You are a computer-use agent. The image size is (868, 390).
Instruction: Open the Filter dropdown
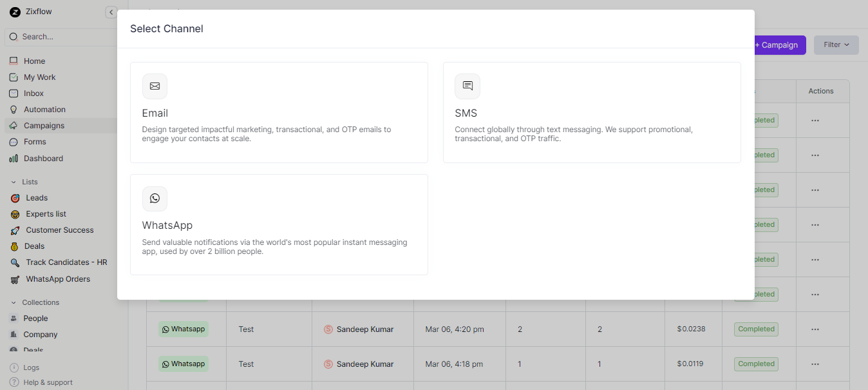[x=835, y=44]
